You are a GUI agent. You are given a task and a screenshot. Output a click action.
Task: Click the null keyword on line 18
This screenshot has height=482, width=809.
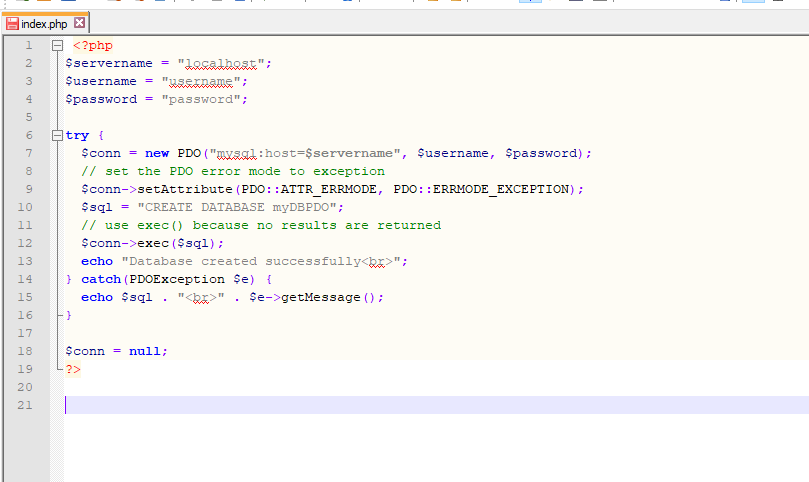(x=148, y=351)
